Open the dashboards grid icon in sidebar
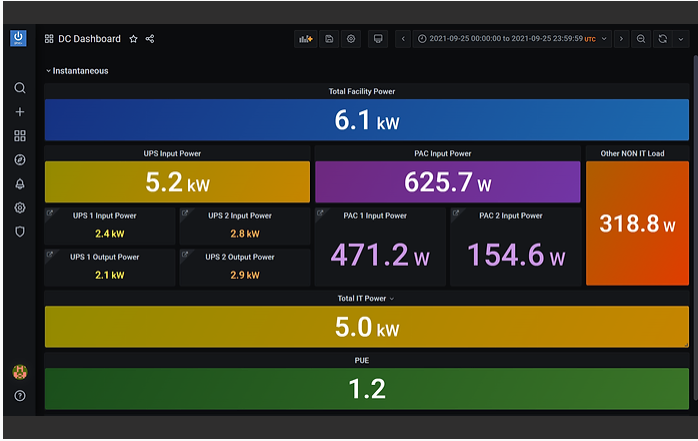 [20, 136]
